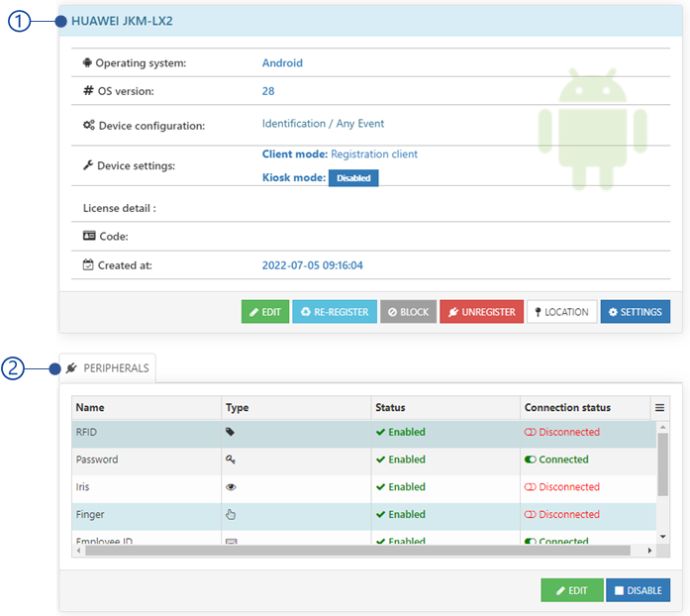Click the card icon beside Code
Image resolution: width=690 pixels, height=616 pixels.
click(x=89, y=236)
